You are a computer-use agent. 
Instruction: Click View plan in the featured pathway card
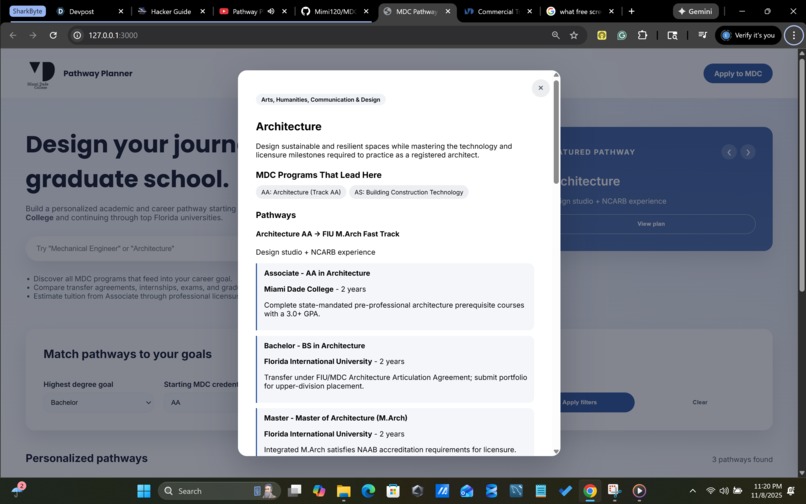[651, 224]
